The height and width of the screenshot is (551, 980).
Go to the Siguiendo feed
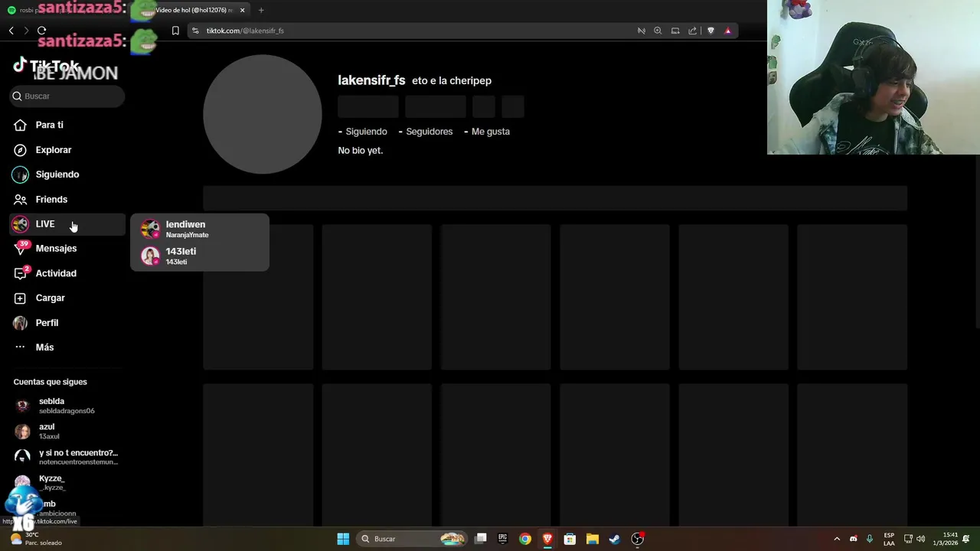(x=67, y=174)
